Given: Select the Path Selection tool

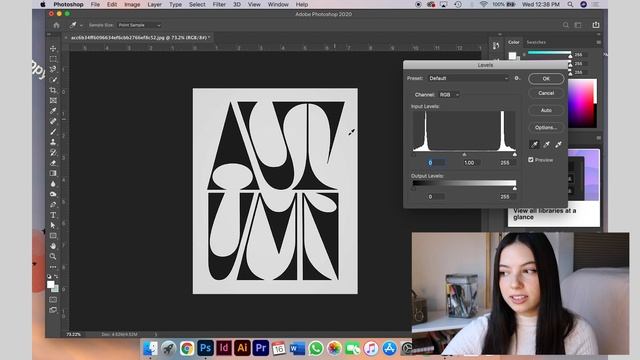Looking at the screenshot, I should (53, 225).
